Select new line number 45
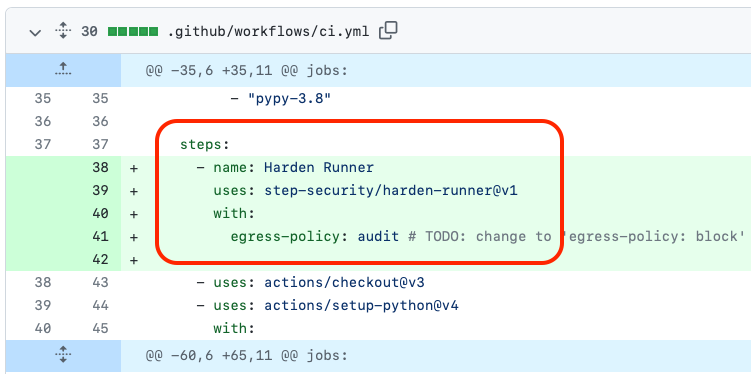The width and height of the screenshot is (751, 374). click(100, 329)
